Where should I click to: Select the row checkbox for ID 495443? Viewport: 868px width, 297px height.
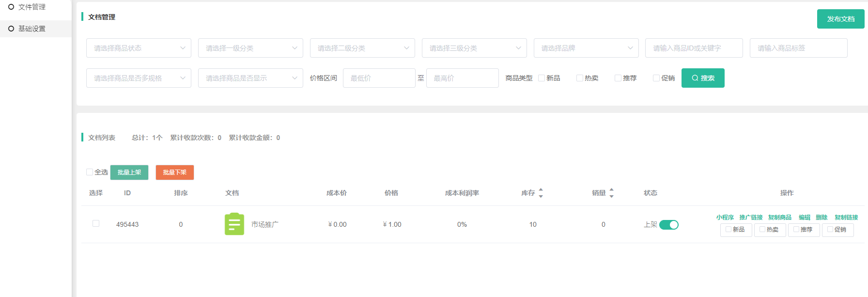click(96, 223)
